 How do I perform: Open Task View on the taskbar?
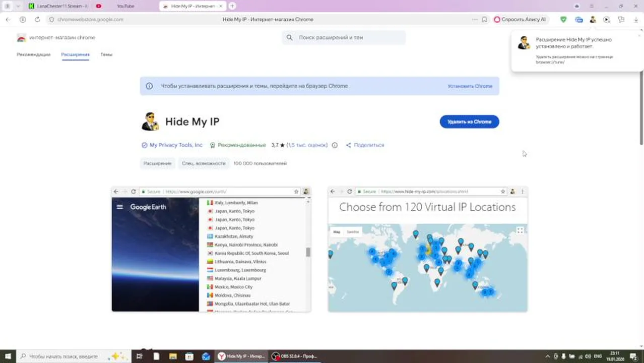[140, 356]
